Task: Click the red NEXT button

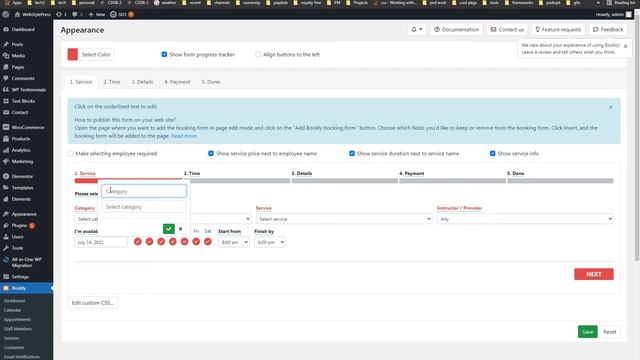Action: click(x=593, y=274)
